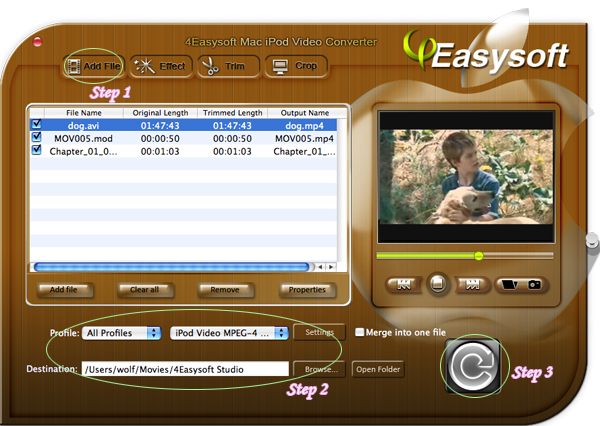
Task: Open the snapshot folder icon
Action: [x=509, y=285]
